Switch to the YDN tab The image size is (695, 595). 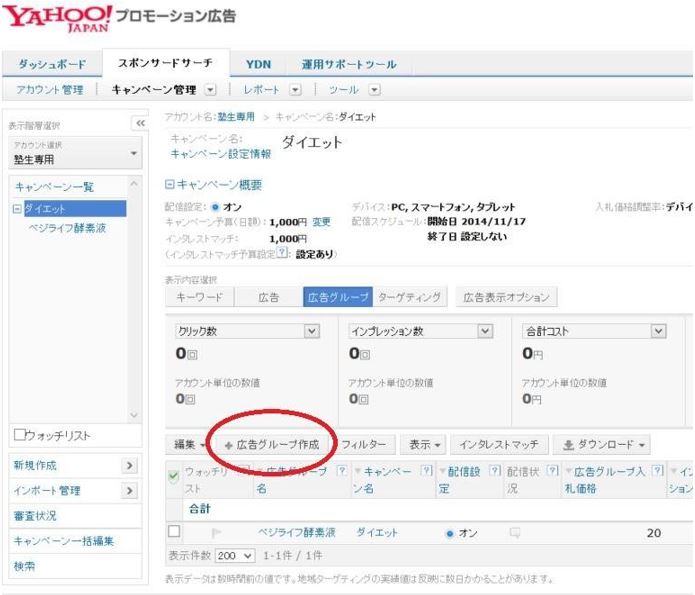[x=258, y=64]
